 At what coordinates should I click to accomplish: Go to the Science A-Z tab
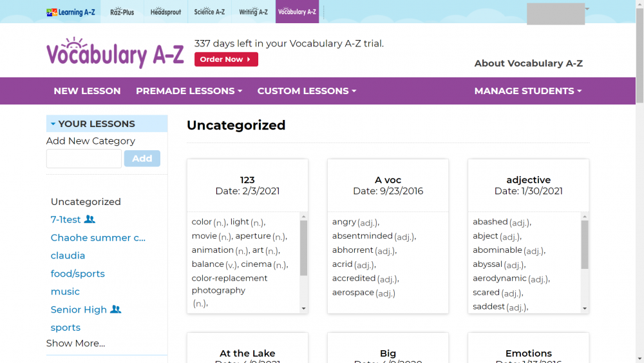tap(209, 12)
